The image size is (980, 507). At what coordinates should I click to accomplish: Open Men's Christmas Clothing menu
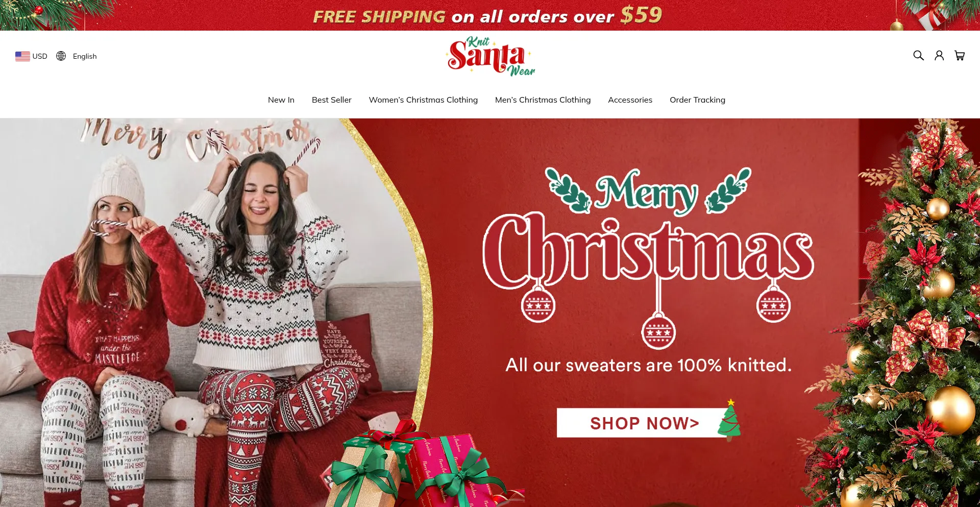point(543,100)
